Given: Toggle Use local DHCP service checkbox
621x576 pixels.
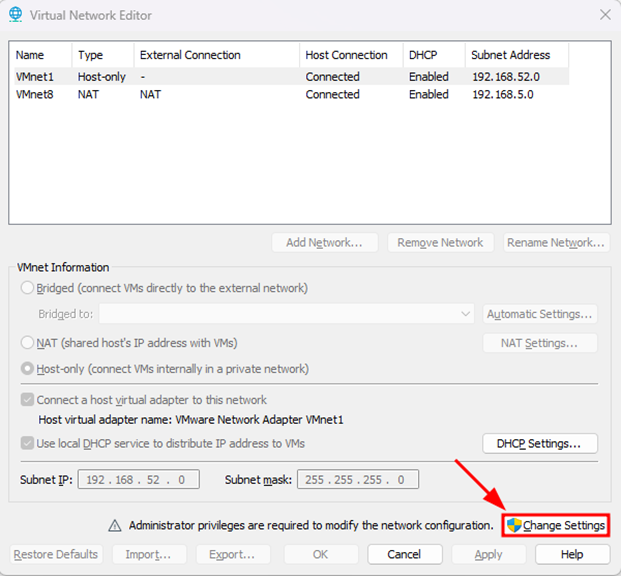Looking at the screenshot, I should (27, 443).
